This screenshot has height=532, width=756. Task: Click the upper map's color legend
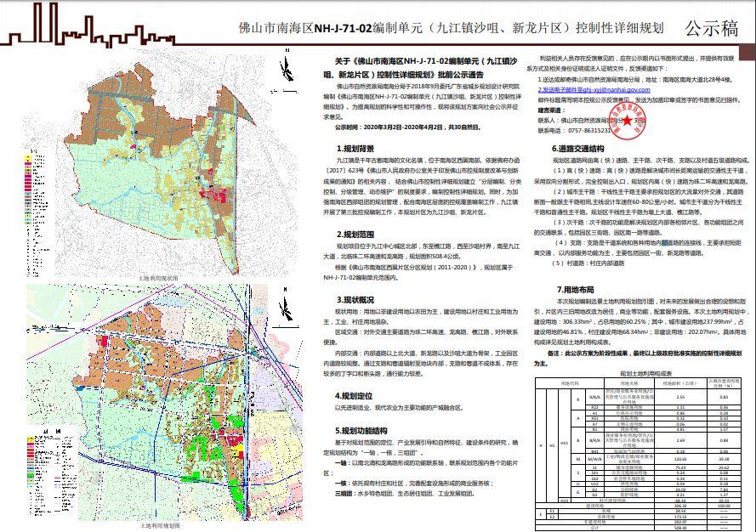pos(37,214)
